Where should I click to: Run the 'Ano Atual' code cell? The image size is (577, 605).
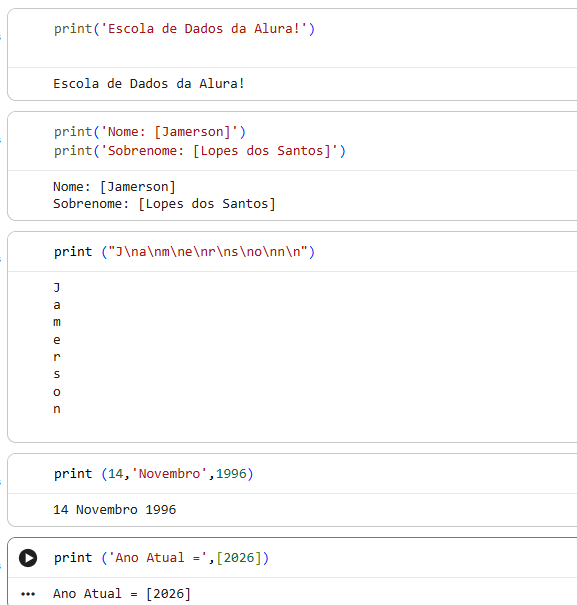point(28,558)
